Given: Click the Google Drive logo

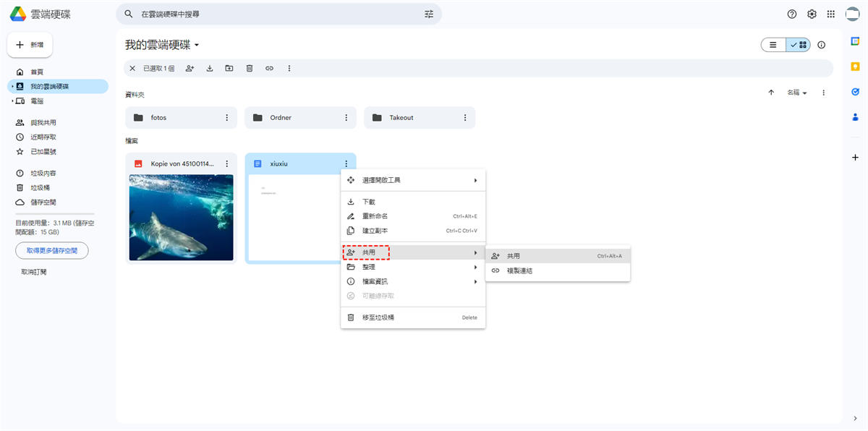Looking at the screenshot, I should tap(18, 14).
